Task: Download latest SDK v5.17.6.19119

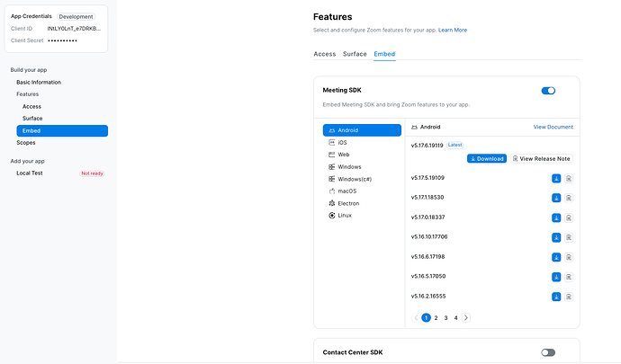Action: (x=487, y=159)
